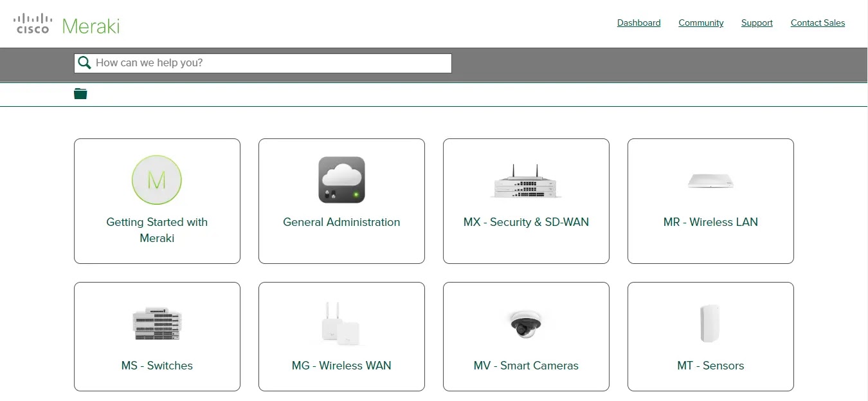Click the MR access point image
The height and width of the screenshot is (401, 868).
click(x=710, y=181)
